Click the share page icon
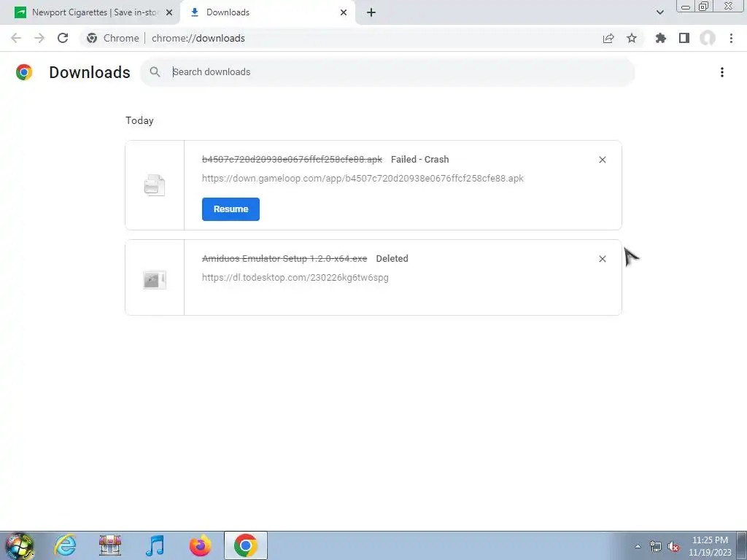The height and width of the screenshot is (560, 747). click(x=608, y=38)
